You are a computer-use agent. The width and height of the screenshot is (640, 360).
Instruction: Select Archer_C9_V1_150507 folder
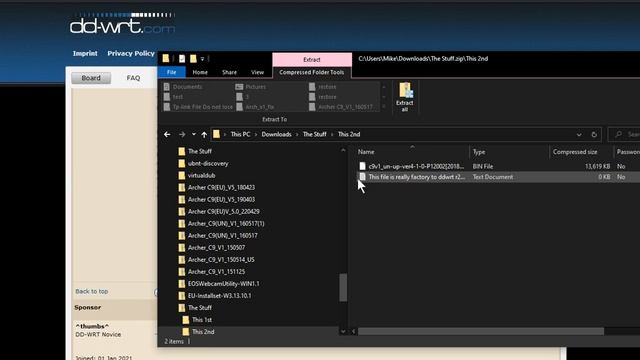coord(216,248)
